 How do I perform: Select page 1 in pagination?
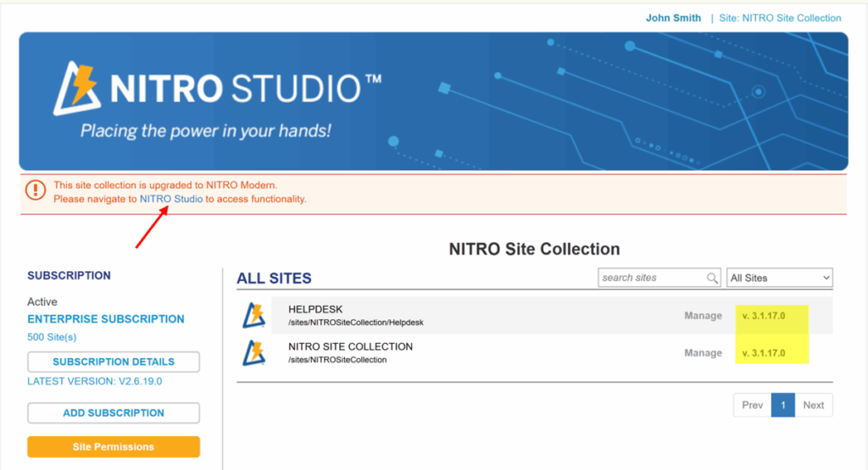pyautogui.click(x=782, y=406)
